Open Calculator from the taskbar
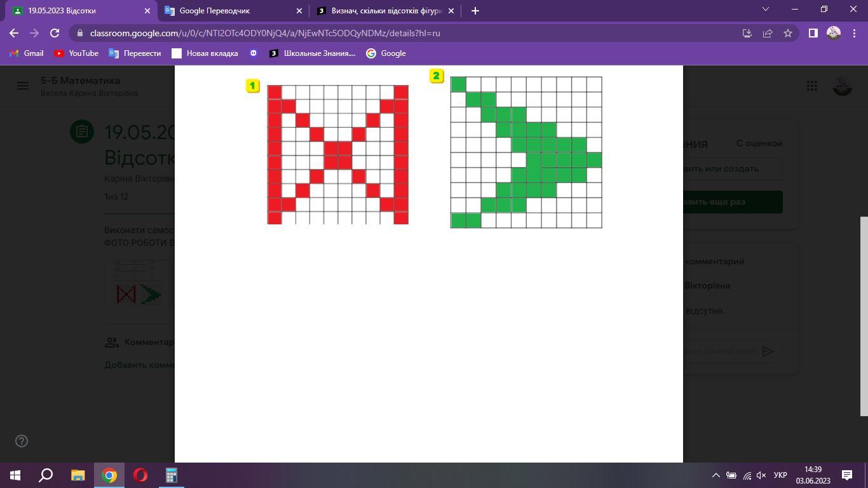The image size is (868, 488). (x=172, y=475)
